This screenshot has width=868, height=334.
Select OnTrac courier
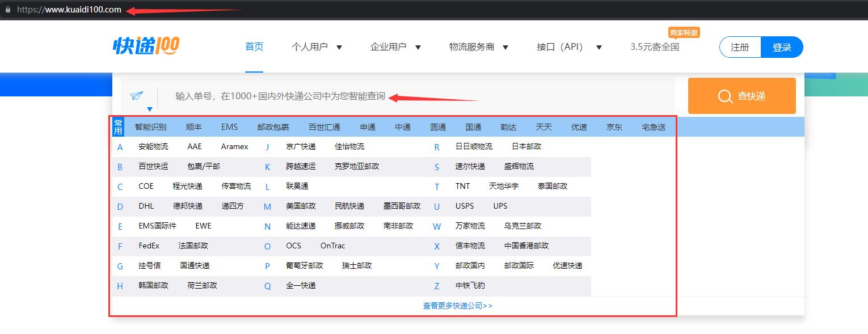(x=332, y=246)
